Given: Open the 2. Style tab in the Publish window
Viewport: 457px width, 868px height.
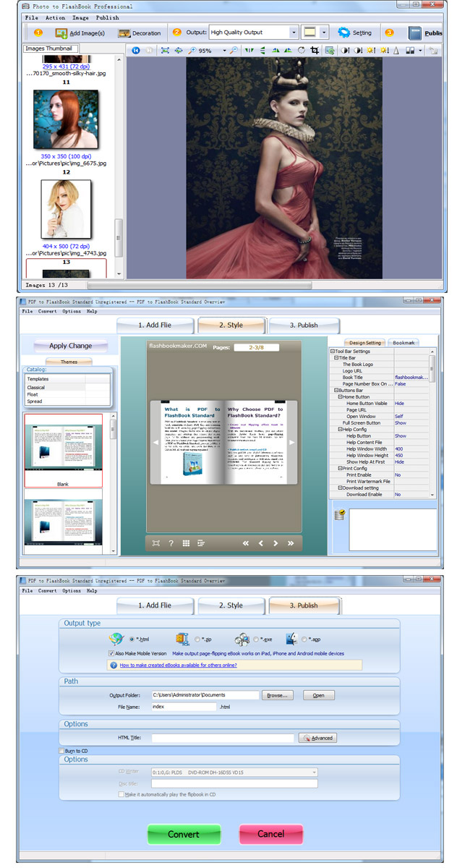Looking at the screenshot, I should pos(231,605).
